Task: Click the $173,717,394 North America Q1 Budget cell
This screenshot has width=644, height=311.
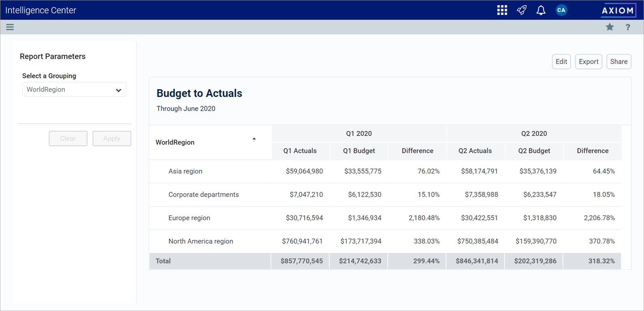Action: coord(361,241)
